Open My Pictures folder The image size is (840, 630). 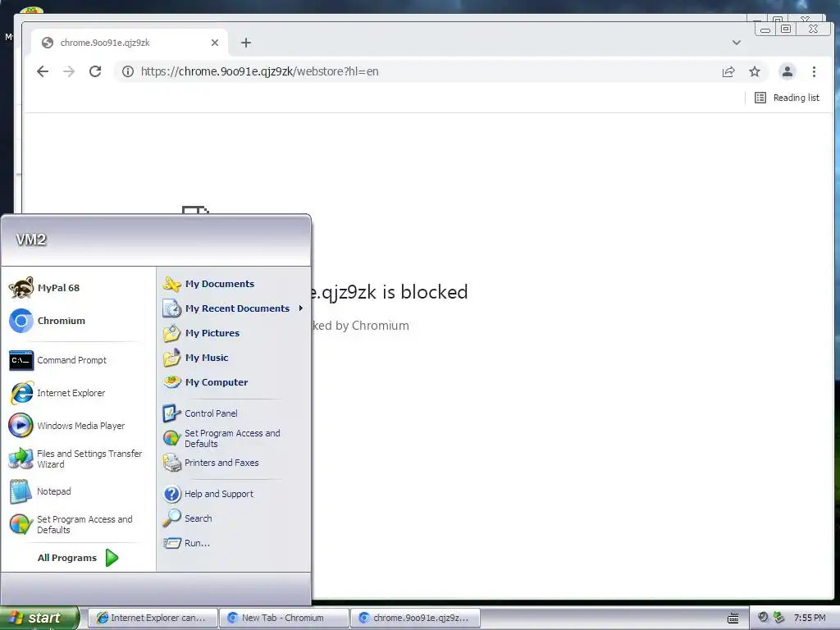[x=233, y=333]
